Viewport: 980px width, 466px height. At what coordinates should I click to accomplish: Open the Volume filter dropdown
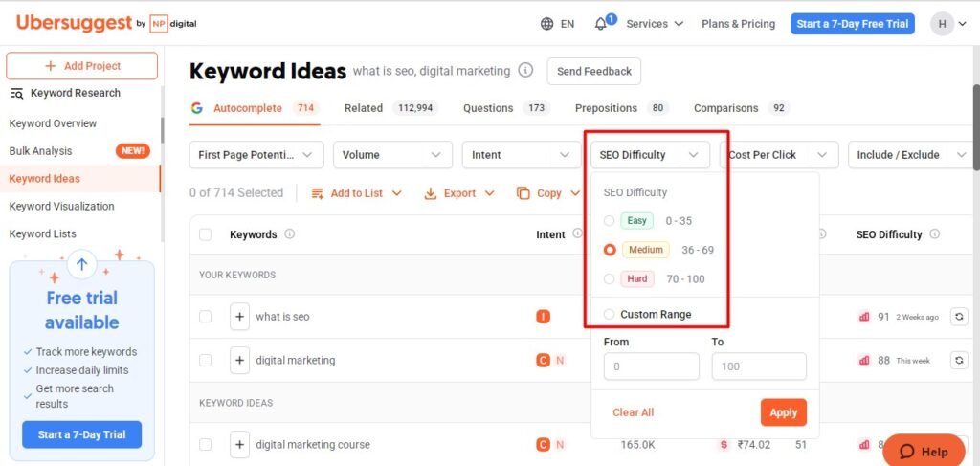tap(392, 155)
